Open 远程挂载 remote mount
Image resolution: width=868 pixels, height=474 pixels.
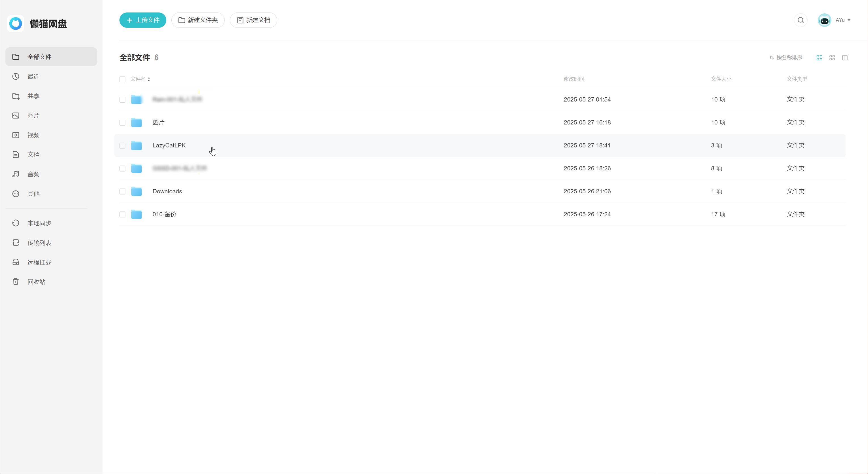pos(39,262)
